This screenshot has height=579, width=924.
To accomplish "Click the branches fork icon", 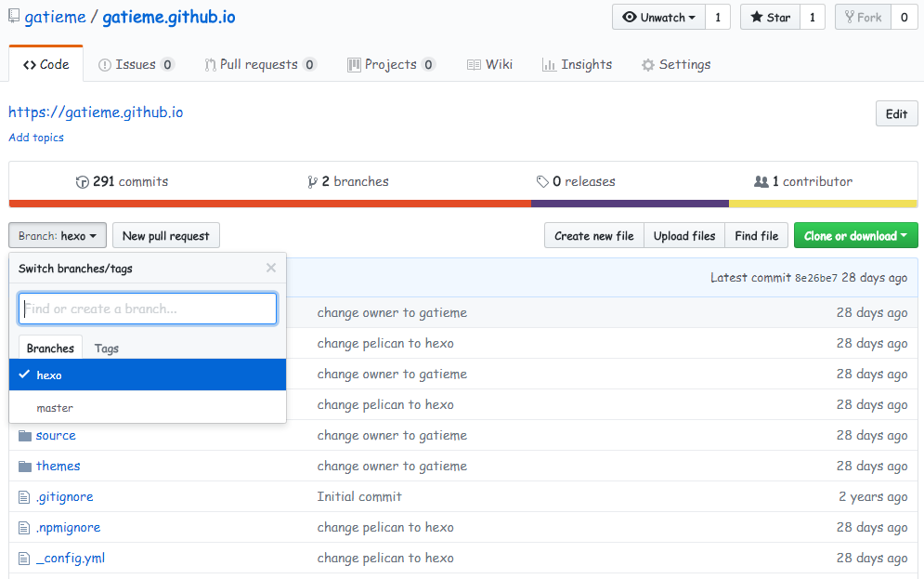I will 312,182.
